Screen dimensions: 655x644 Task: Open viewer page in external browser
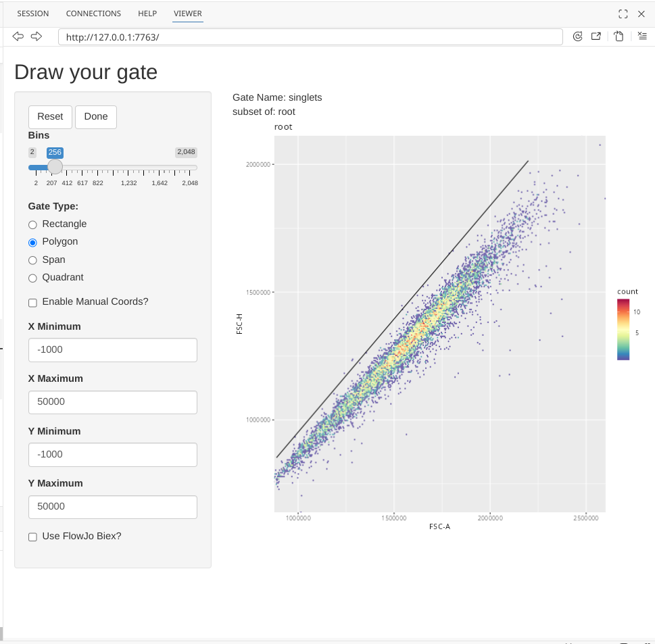(596, 36)
